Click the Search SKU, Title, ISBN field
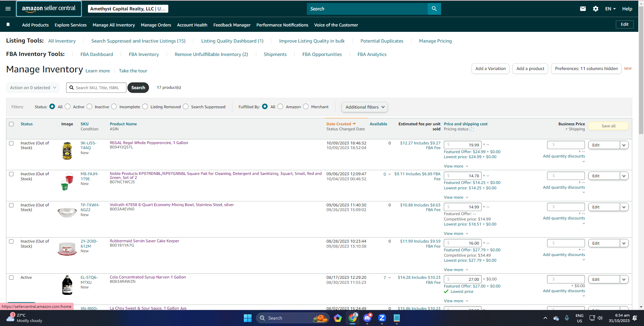The width and height of the screenshot is (644, 326). (x=96, y=87)
